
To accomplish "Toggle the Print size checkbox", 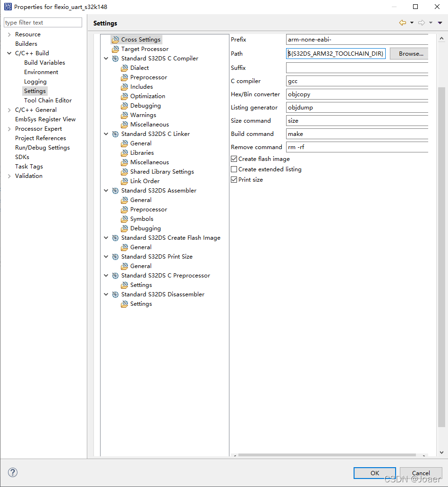I will pos(234,180).
